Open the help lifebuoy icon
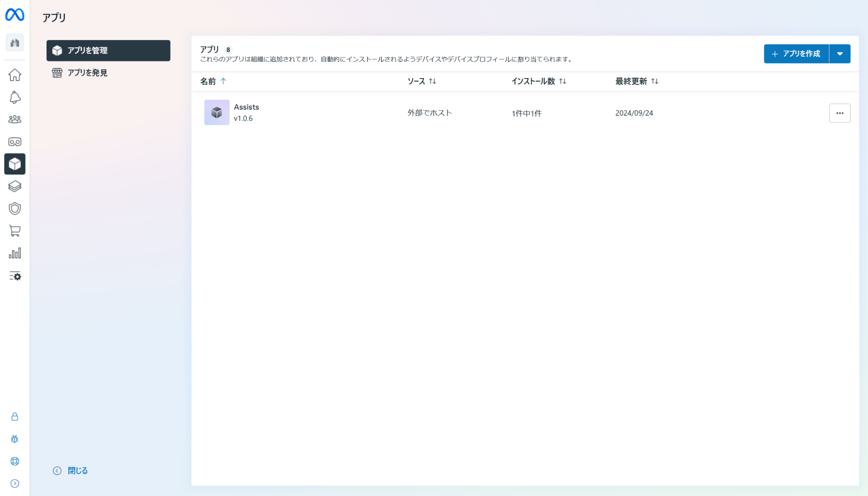The width and height of the screenshot is (868, 496). pos(15,461)
